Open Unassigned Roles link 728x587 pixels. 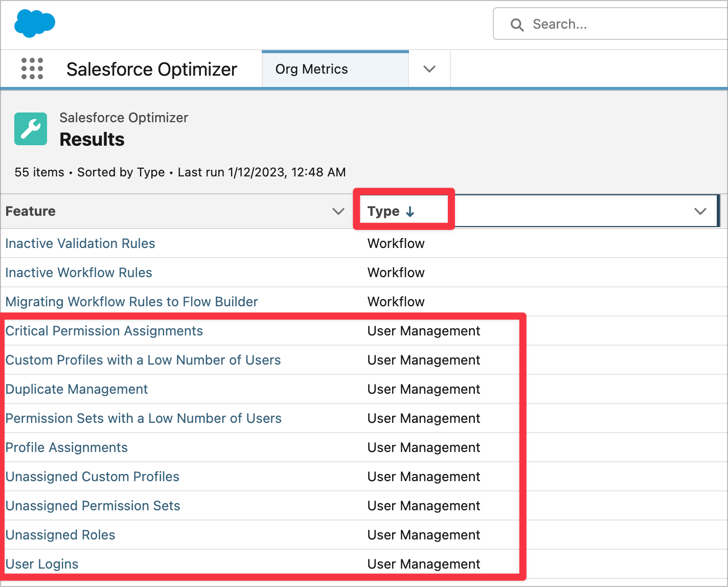(60, 535)
